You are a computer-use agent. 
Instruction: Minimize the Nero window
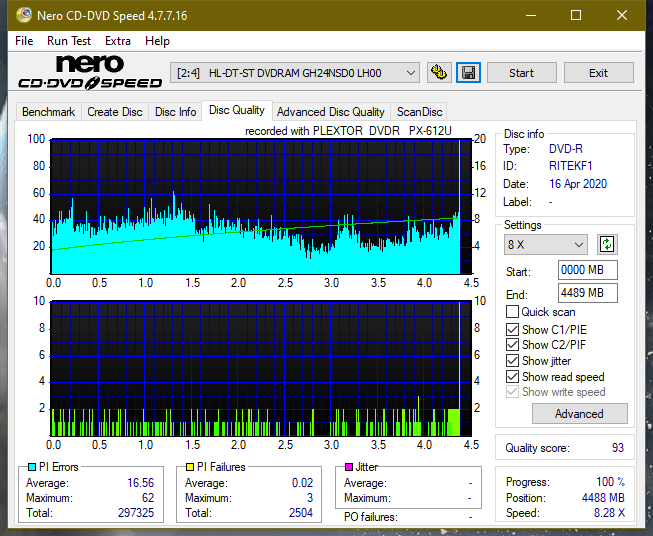pyautogui.click(x=531, y=15)
